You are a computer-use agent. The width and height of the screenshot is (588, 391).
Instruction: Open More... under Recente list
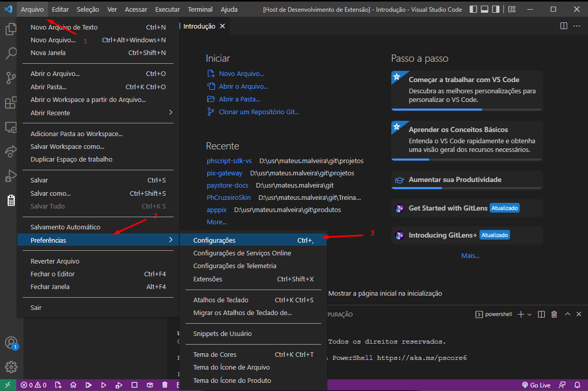click(216, 222)
